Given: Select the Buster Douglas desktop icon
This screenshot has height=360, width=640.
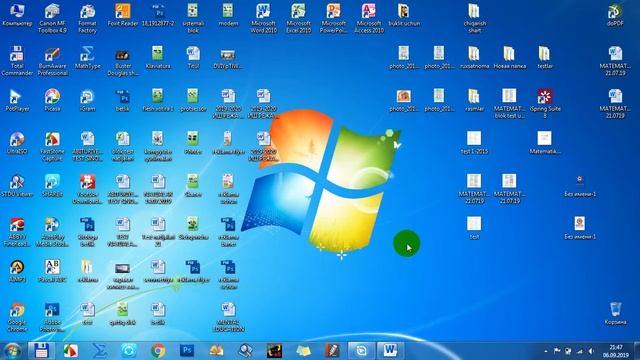Looking at the screenshot, I should click(x=122, y=61).
